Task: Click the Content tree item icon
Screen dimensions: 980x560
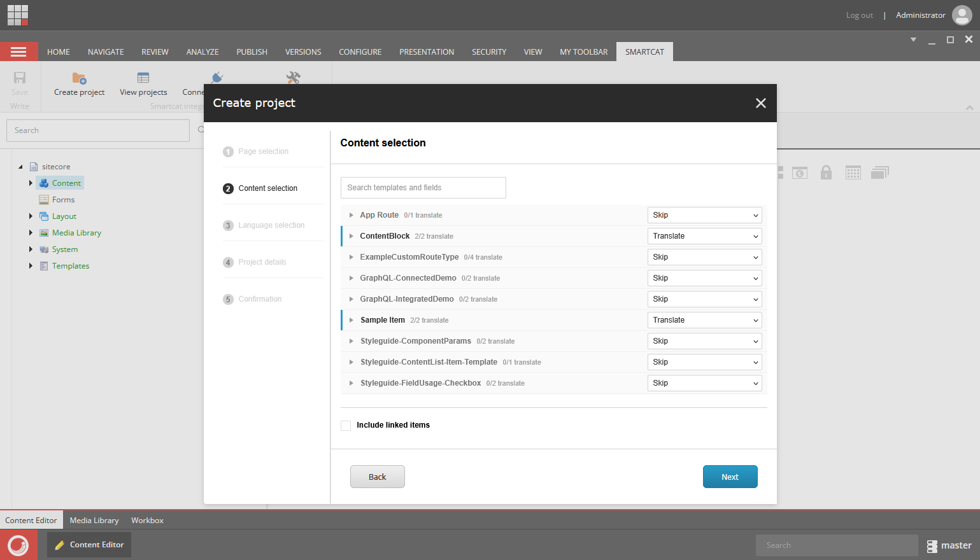Action: pyautogui.click(x=44, y=183)
